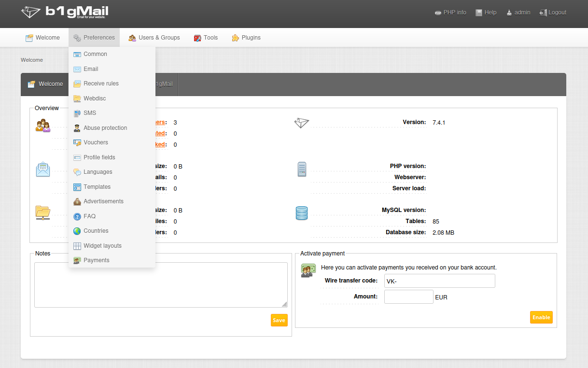Open the Common preferences entry
The image size is (588, 368).
click(x=95, y=54)
